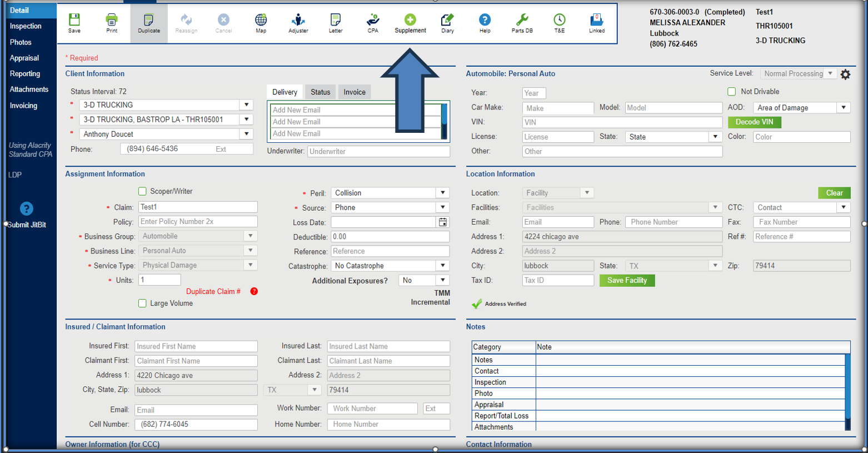This screenshot has height=453, width=868.
Task: Click the sidebar help question mark icon
Action: coord(26,208)
